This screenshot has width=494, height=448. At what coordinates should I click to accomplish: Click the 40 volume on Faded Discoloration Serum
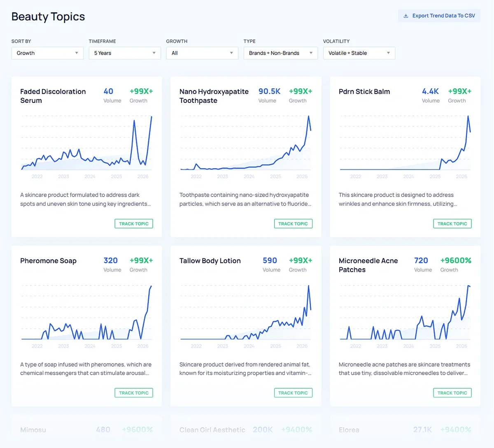pyautogui.click(x=108, y=91)
